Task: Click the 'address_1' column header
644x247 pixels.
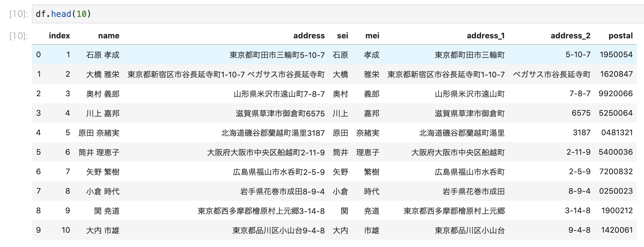Action: (x=486, y=36)
